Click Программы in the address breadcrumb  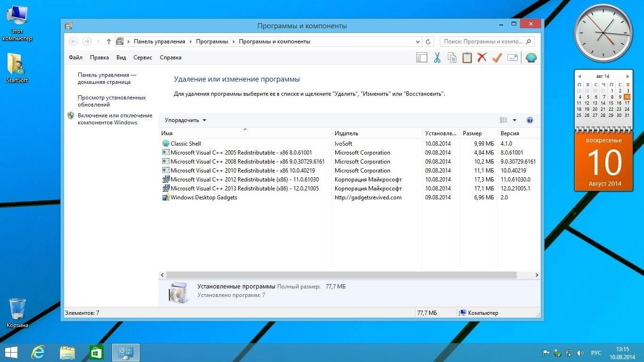coord(212,41)
